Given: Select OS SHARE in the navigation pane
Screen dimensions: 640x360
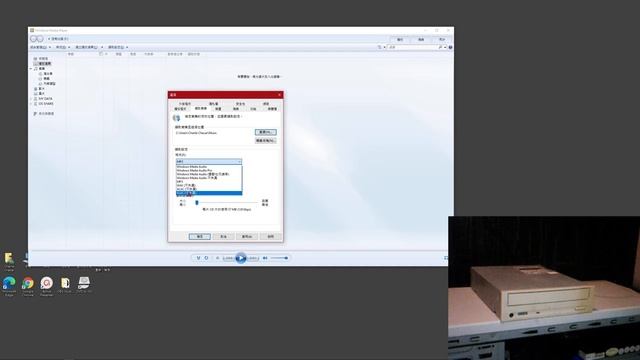Looking at the screenshot, I should [44, 104].
